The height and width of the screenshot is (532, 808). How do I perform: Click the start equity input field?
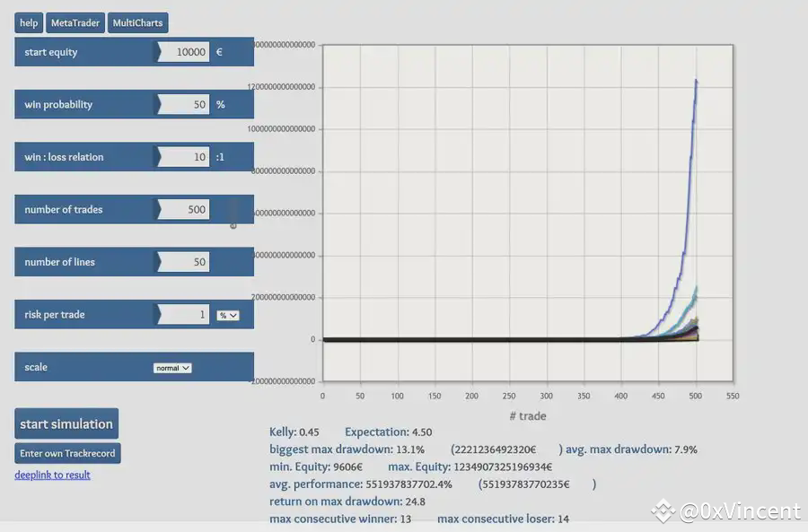[x=183, y=52]
